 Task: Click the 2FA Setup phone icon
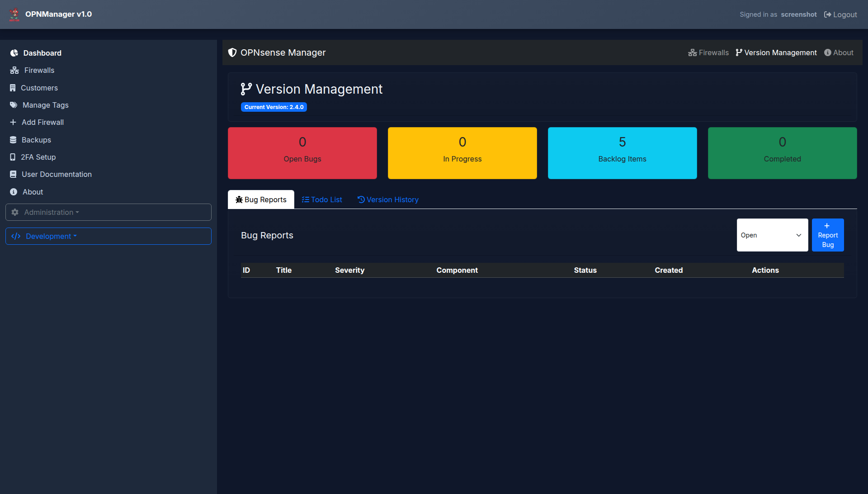click(13, 157)
